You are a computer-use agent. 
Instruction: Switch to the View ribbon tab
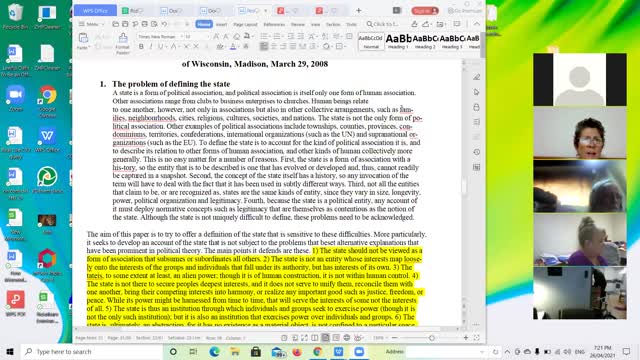[x=316, y=24]
